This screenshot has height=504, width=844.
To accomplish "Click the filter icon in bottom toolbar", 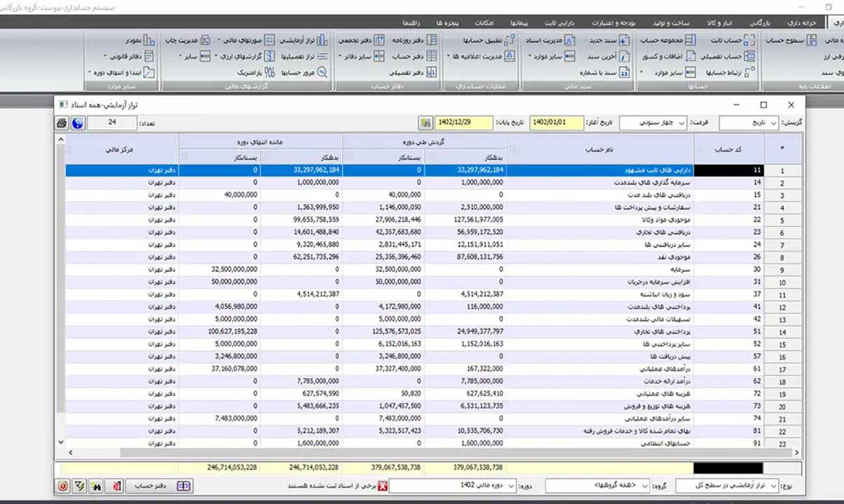I will [x=81, y=486].
